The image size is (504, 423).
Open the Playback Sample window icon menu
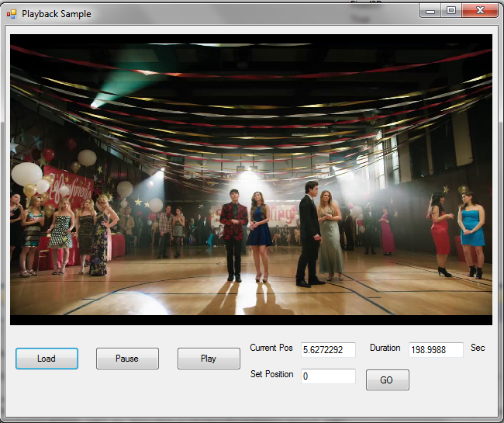point(12,14)
